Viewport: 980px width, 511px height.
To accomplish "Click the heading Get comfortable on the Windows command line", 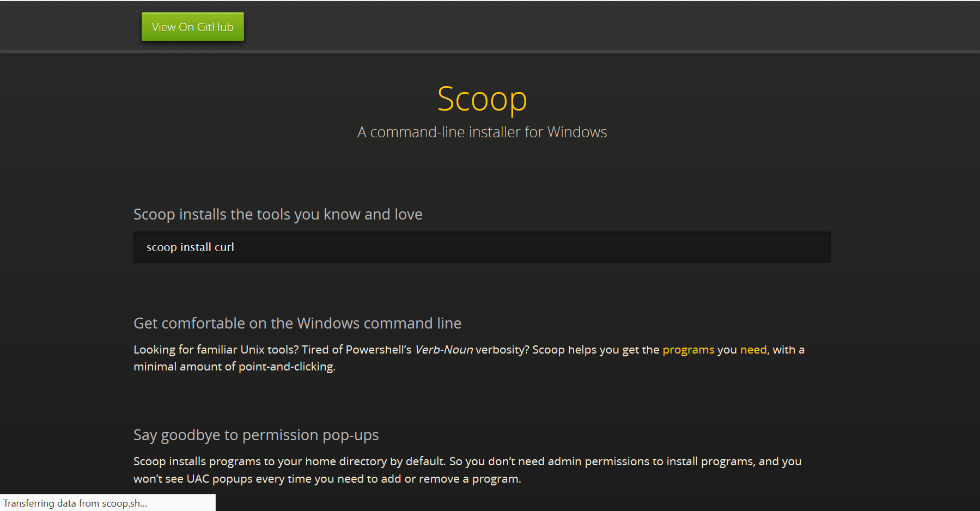I will tap(297, 323).
